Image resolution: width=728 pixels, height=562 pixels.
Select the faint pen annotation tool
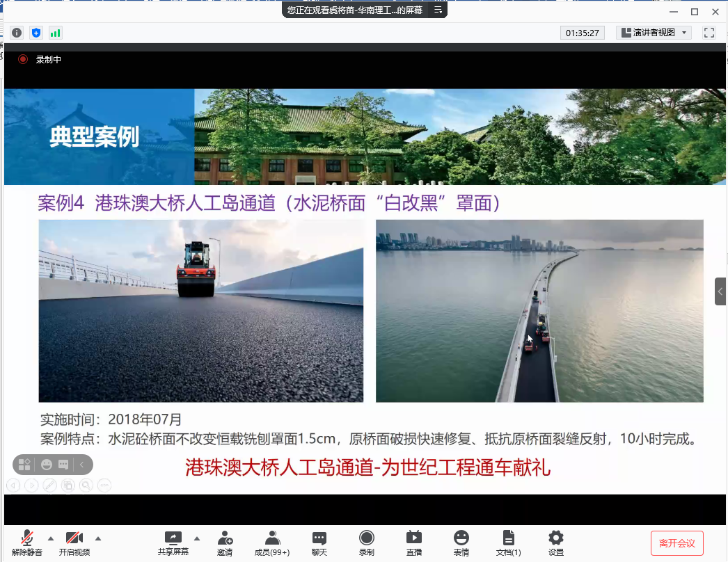[x=49, y=485]
